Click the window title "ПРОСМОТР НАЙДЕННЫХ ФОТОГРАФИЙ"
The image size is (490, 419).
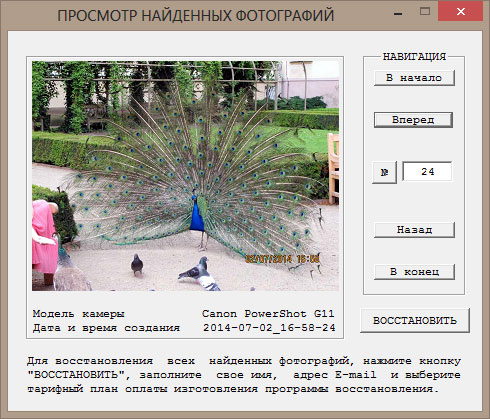196,16
